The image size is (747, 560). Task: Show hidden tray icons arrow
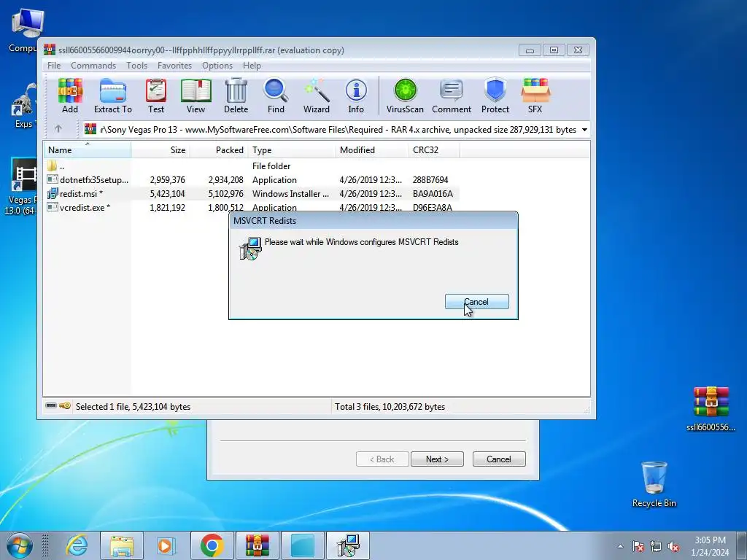click(620, 546)
